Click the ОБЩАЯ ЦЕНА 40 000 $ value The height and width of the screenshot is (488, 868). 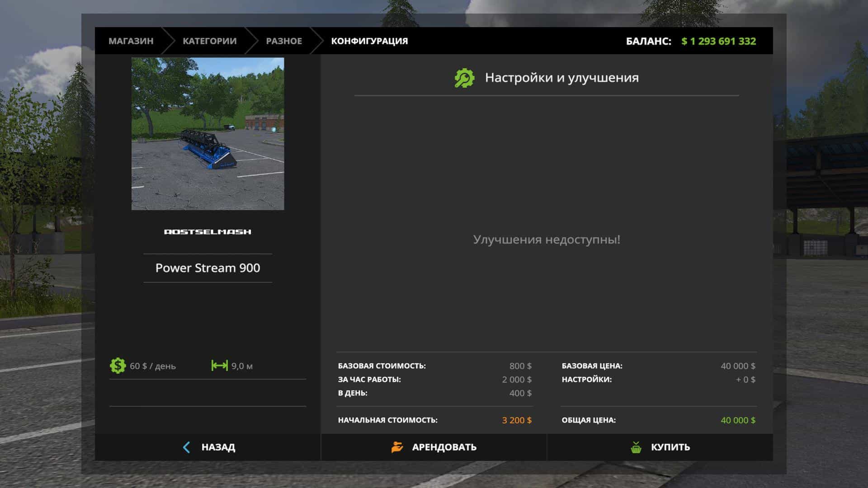[738, 420]
